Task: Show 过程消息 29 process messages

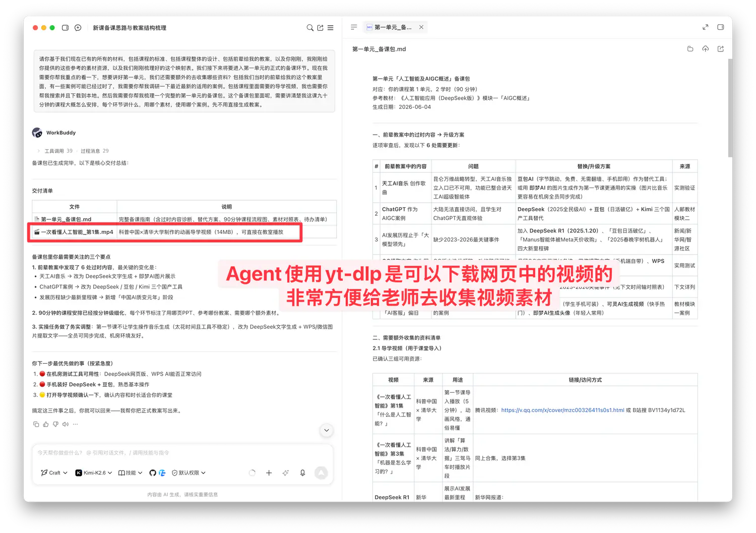Action: pyautogui.click(x=95, y=151)
